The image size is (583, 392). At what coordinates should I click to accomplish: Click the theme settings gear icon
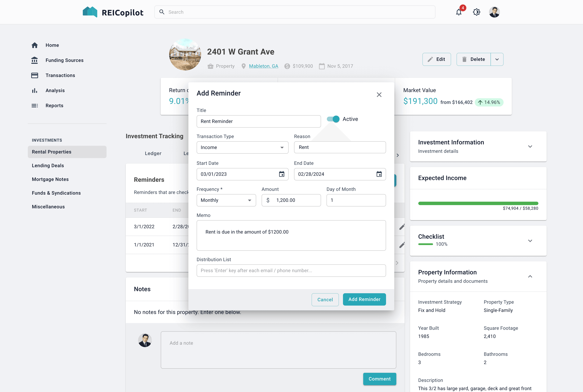point(476,12)
